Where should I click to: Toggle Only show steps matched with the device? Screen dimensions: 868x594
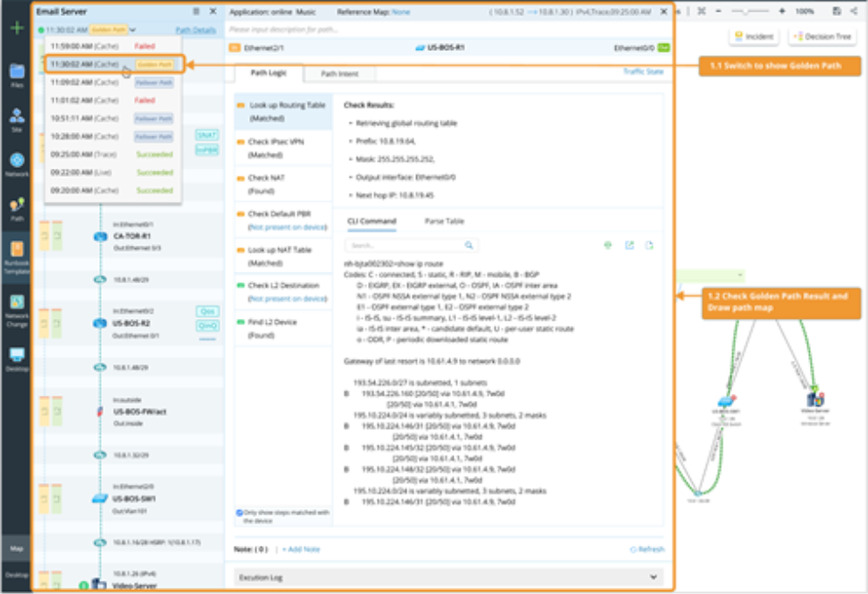pyautogui.click(x=239, y=513)
